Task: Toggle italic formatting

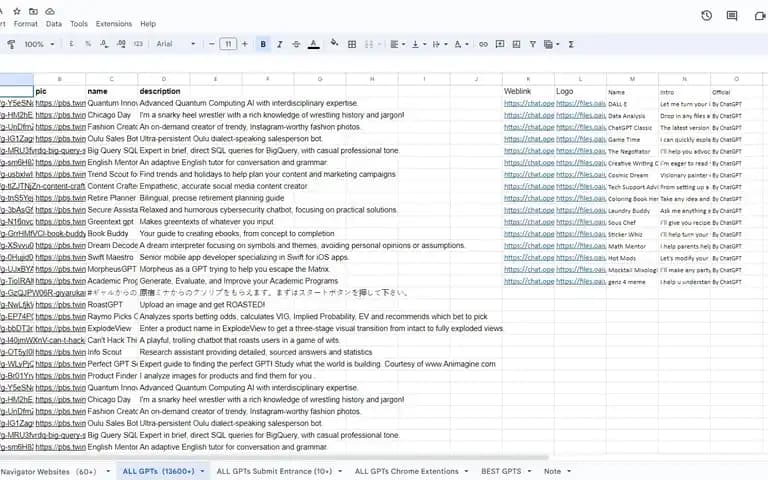Action: click(x=280, y=44)
